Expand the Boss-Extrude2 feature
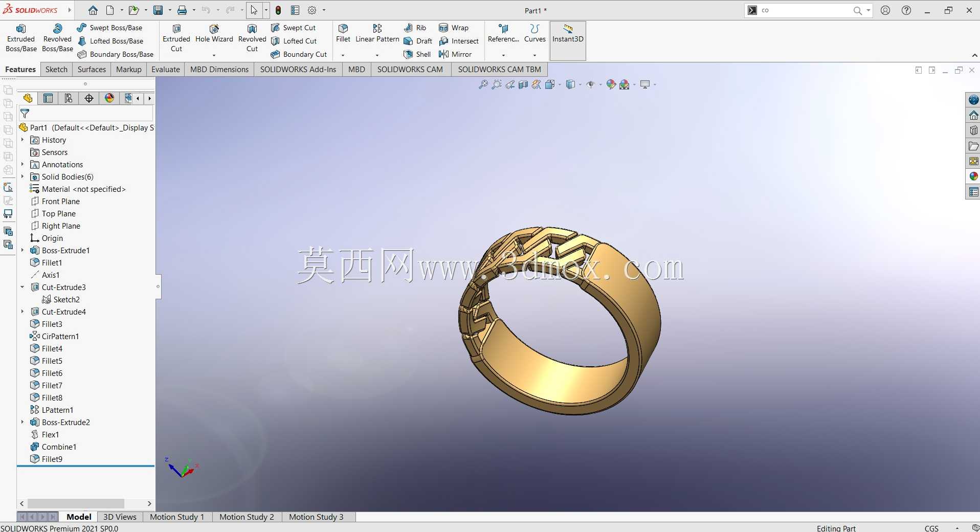This screenshot has height=532, width=980. (x=23, y=422)
